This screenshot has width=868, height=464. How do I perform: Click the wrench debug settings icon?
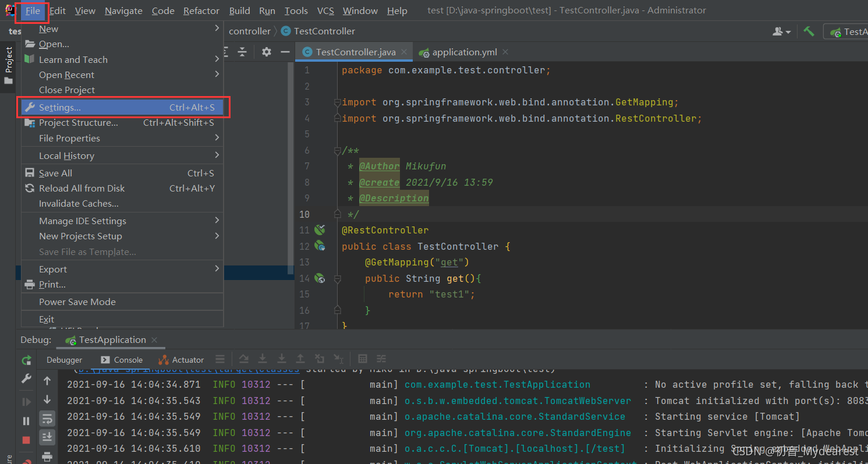coord(26,379)
